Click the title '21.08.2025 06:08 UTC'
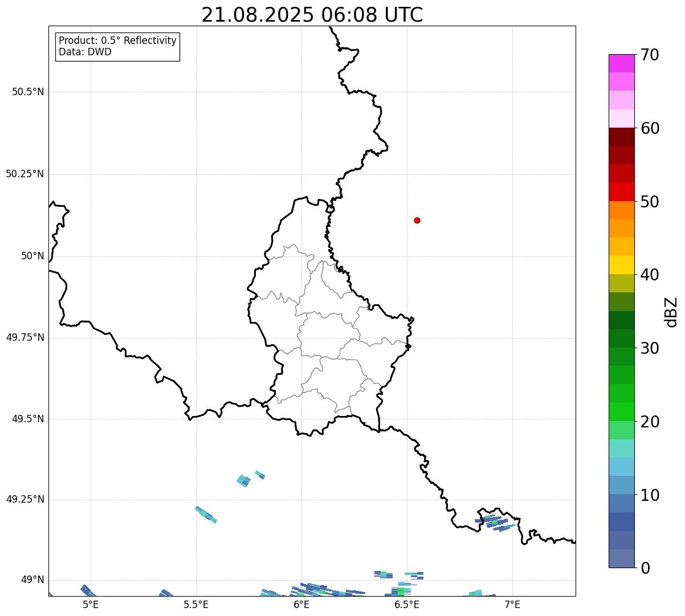 click(312, 15)
